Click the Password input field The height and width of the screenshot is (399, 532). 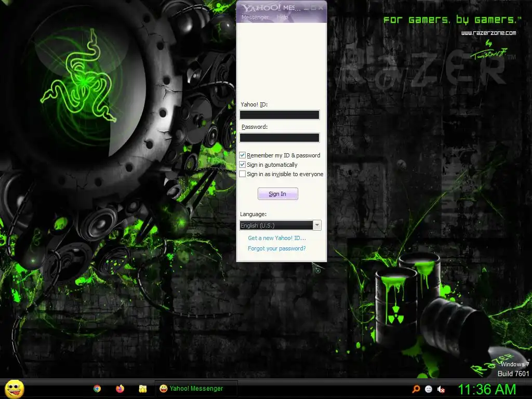coord(279,138)
